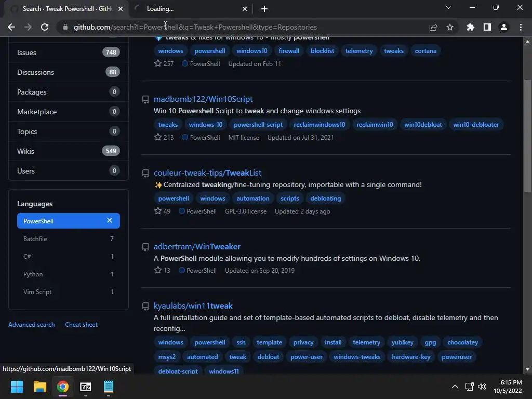The height and width of the screenshot is (399, 532).
Task: Open the Chrome profile icon
Action: click(504, 27)
